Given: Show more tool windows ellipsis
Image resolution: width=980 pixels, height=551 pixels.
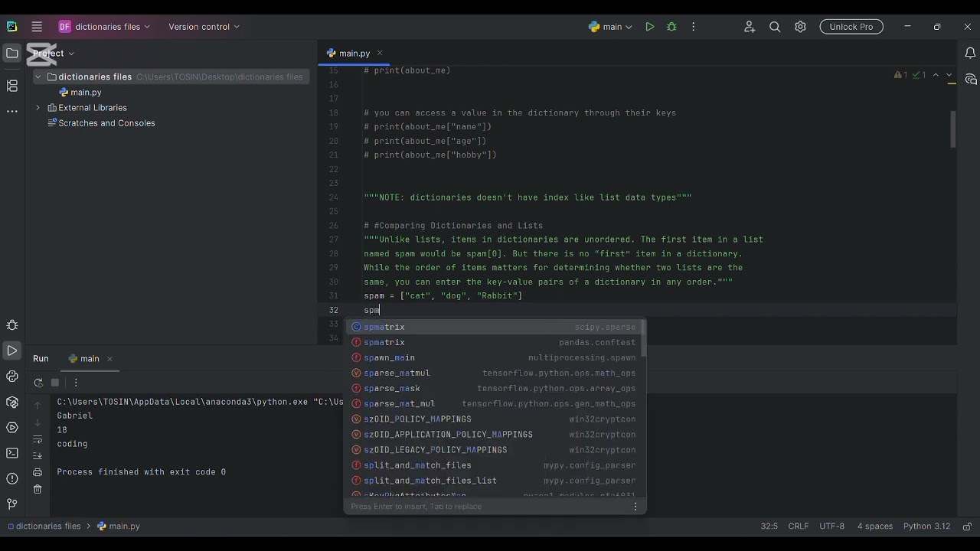Looking at the screenshot, I should (x=11, y=111).
